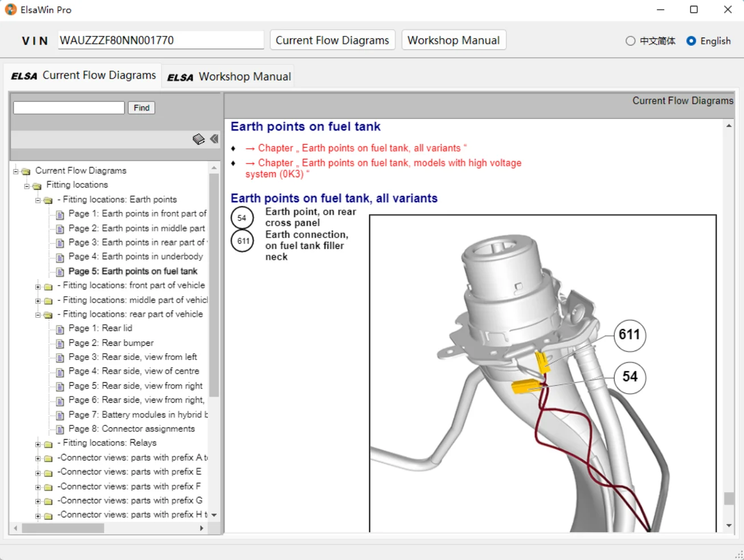744x560 pixels.
Task: Click the circled 54 callout in the diagram
Action: coord(629,377)
